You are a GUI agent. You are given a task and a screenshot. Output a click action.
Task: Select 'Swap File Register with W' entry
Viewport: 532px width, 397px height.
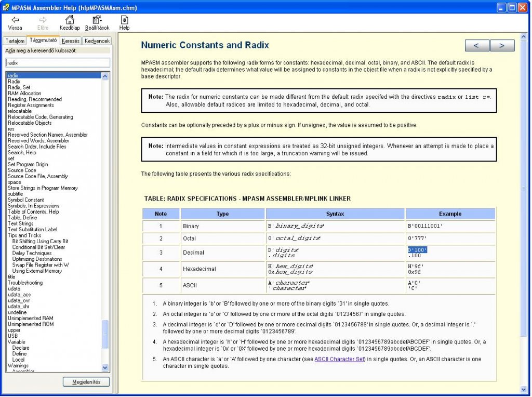pyautogui.click(x=41, y=266)
